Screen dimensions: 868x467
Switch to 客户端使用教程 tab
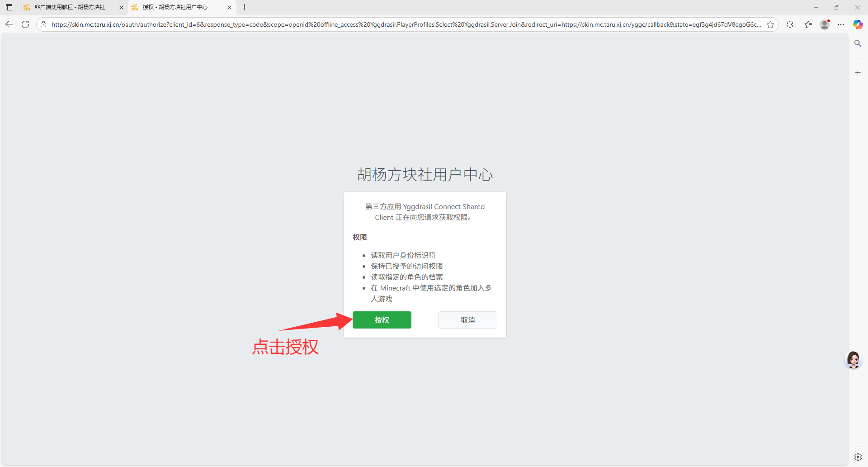point(70,7)
